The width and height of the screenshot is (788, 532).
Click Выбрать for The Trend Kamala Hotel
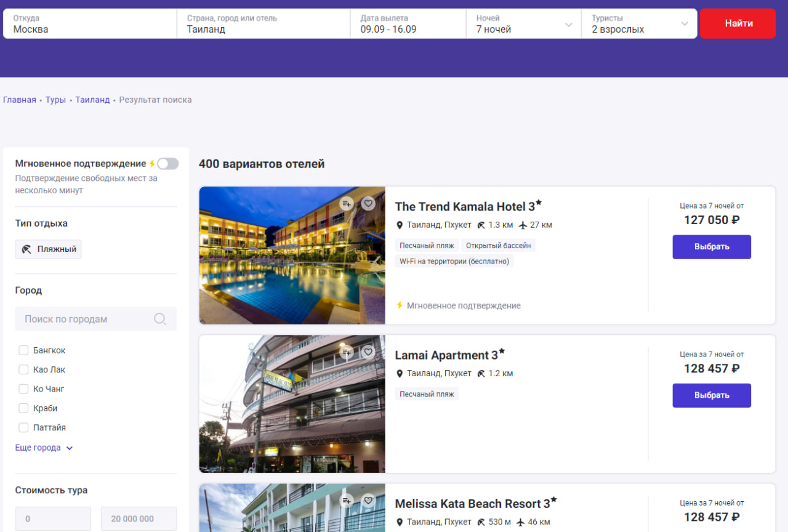point(712,247)
